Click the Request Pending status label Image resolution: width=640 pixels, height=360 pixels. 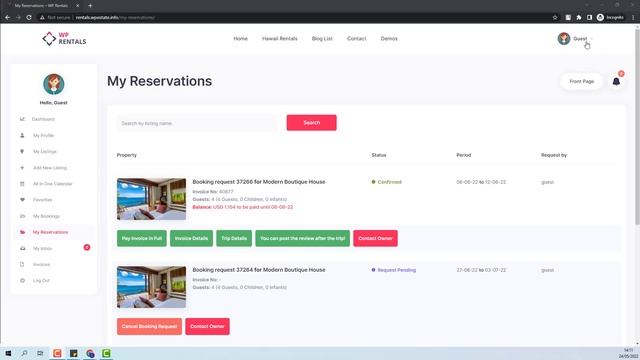point(396,270)
